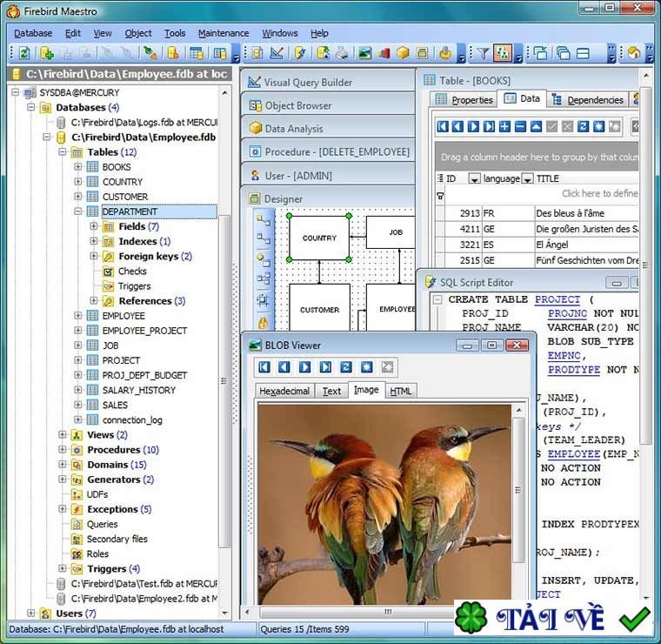Click the cascade windows toolbar icon
This screenshot has height=644, width=661.
(x=563, y=53)
